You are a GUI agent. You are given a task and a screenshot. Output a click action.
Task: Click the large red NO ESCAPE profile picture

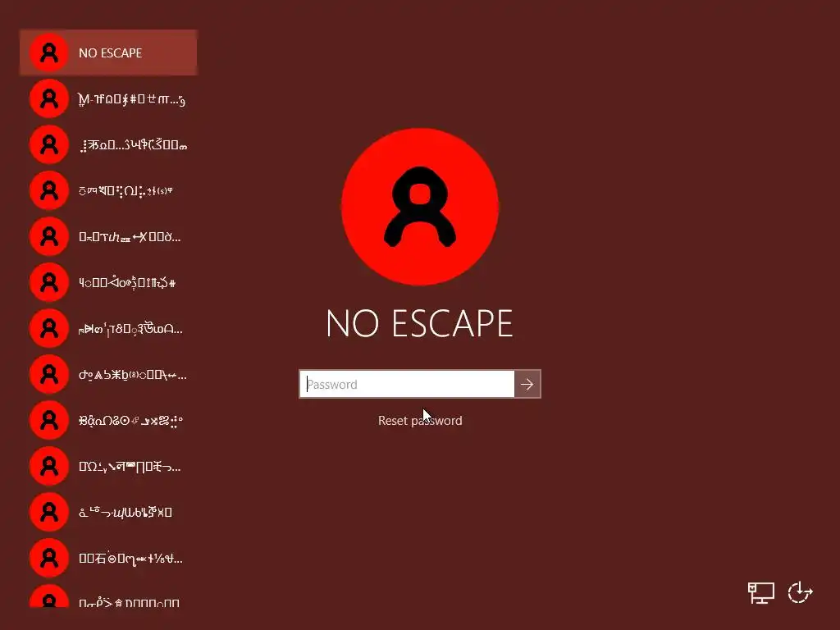tap(420, 207)
